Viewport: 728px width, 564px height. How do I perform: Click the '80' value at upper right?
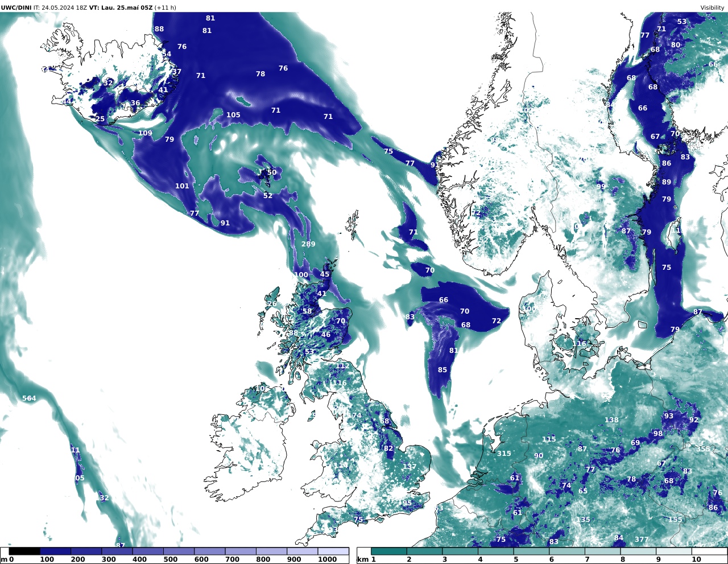click(x=676, y=45)
